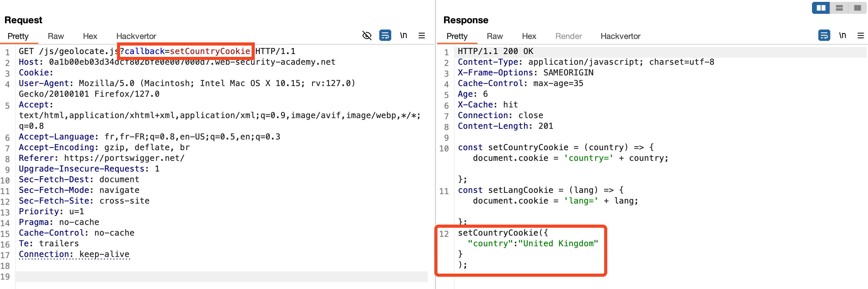Open the Raw tab in Response
The image size is (868, 289).
495,36
